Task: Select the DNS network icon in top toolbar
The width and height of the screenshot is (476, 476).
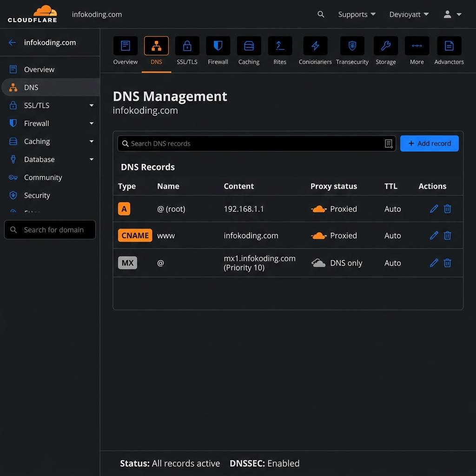Action: (156, 46)
